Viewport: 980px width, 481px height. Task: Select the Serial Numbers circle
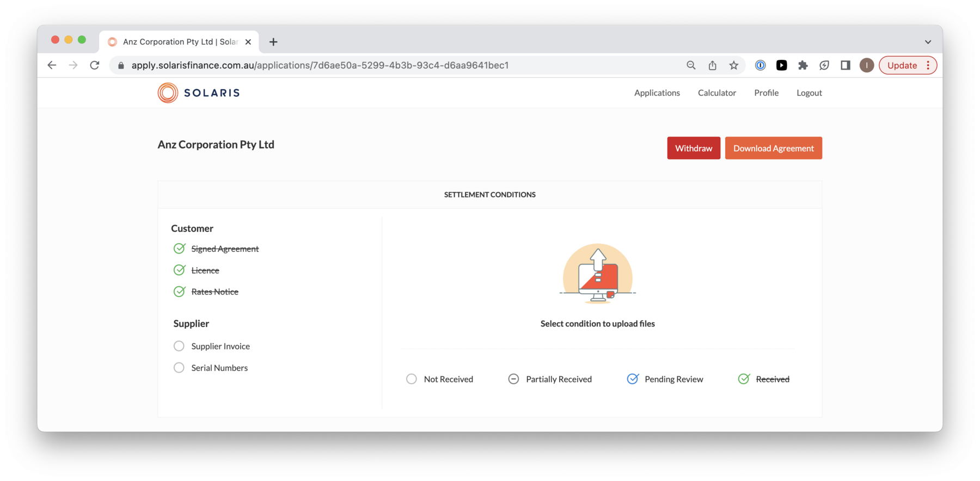[x=179, y=368]
